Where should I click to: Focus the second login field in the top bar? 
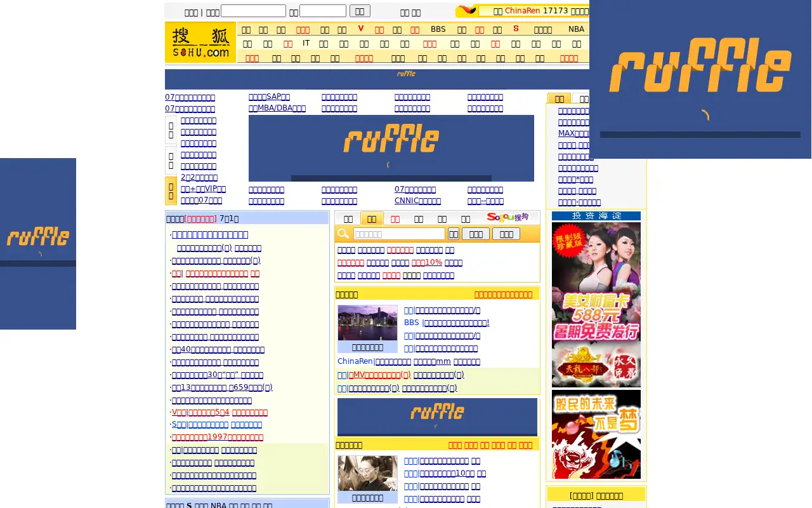click(x=323, y=11)
